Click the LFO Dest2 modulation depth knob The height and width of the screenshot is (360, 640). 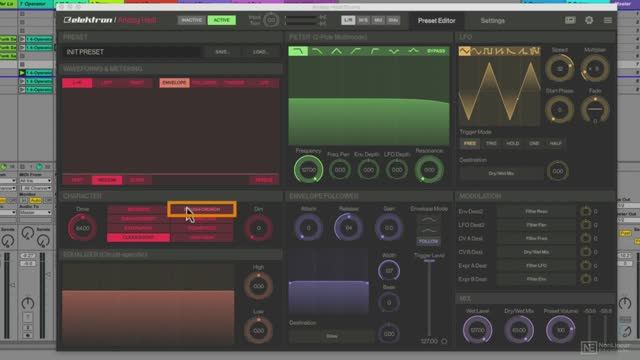(586, 225)
